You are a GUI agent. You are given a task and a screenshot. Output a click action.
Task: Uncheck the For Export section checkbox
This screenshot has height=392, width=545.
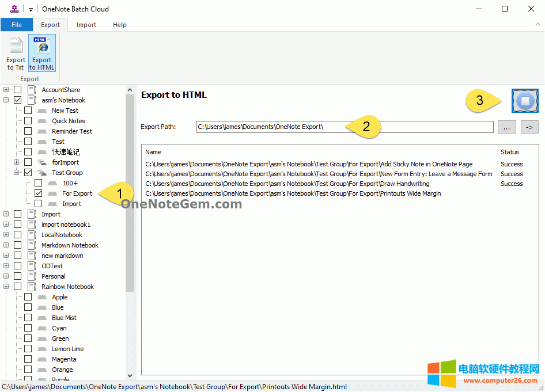[x=37, y=193]
